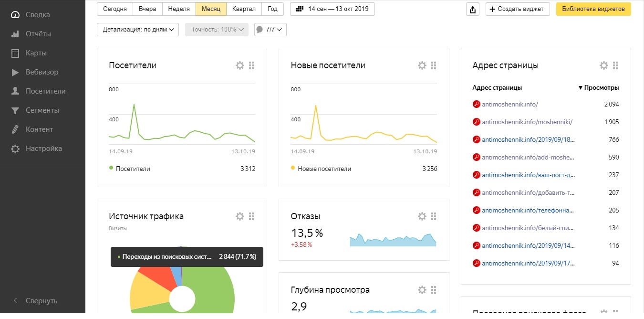The height and width of the screenshot is (319, 644).
Task: Open the date range picker 14 сен — 13 окт 2019
Action: click(332, 9)
